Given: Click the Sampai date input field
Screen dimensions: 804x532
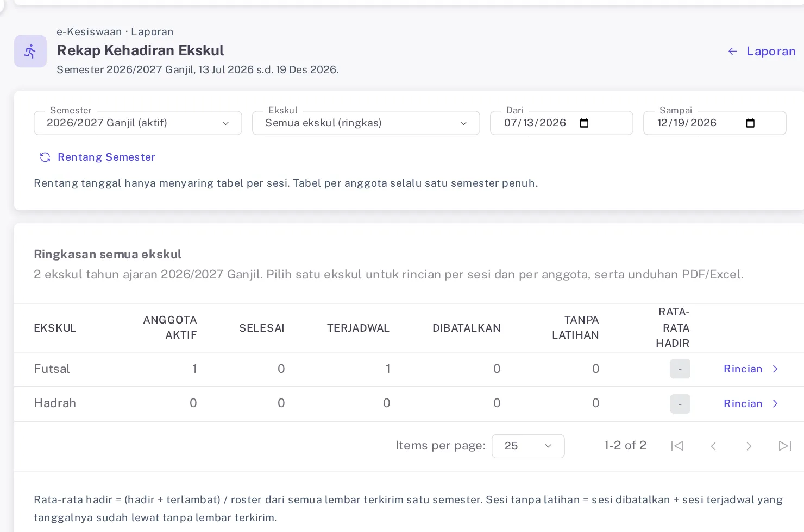Looking at the screenshot, I should point(715,123).
